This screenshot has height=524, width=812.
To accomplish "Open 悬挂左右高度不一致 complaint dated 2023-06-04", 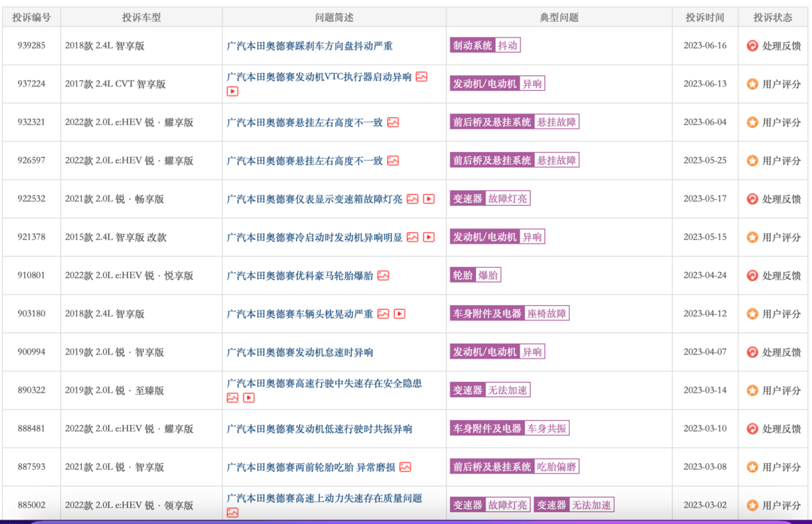I will click(304, 123).
